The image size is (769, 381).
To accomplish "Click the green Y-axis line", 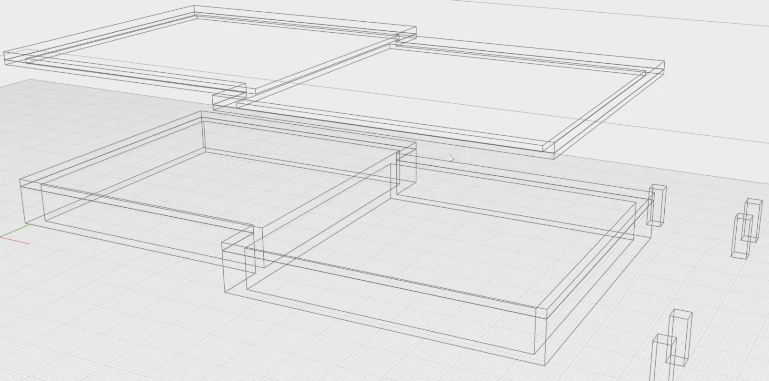I will coord(13,231).
